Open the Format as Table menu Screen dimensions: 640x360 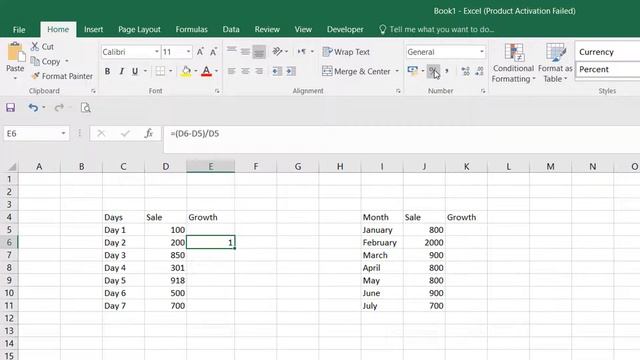point(556,62)
